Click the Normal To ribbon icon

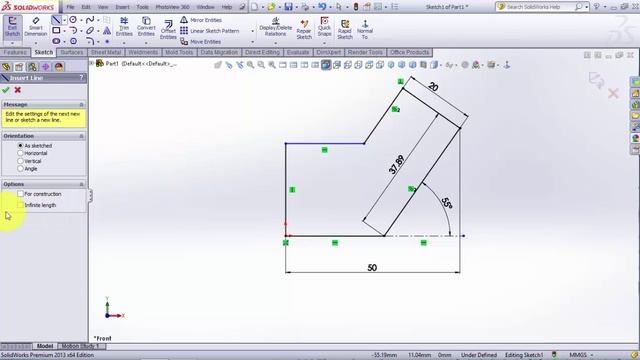coord(365,29)
